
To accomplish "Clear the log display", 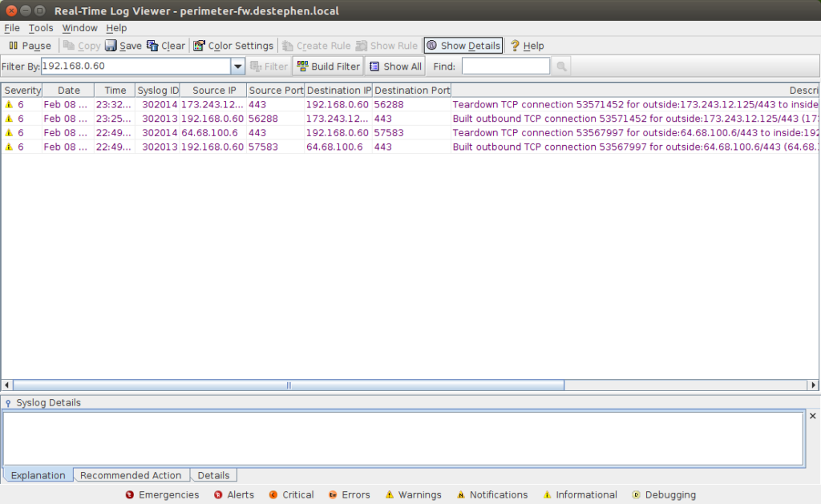I will tap(166, 46).
